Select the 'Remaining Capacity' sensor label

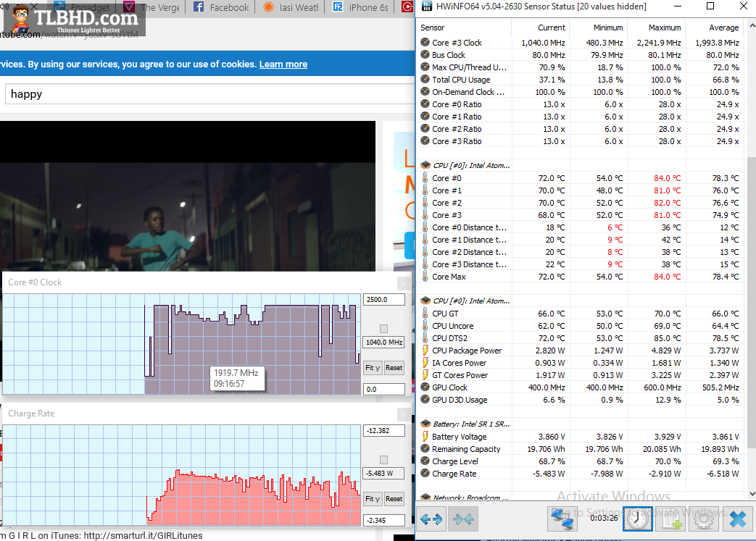[466, 449]
